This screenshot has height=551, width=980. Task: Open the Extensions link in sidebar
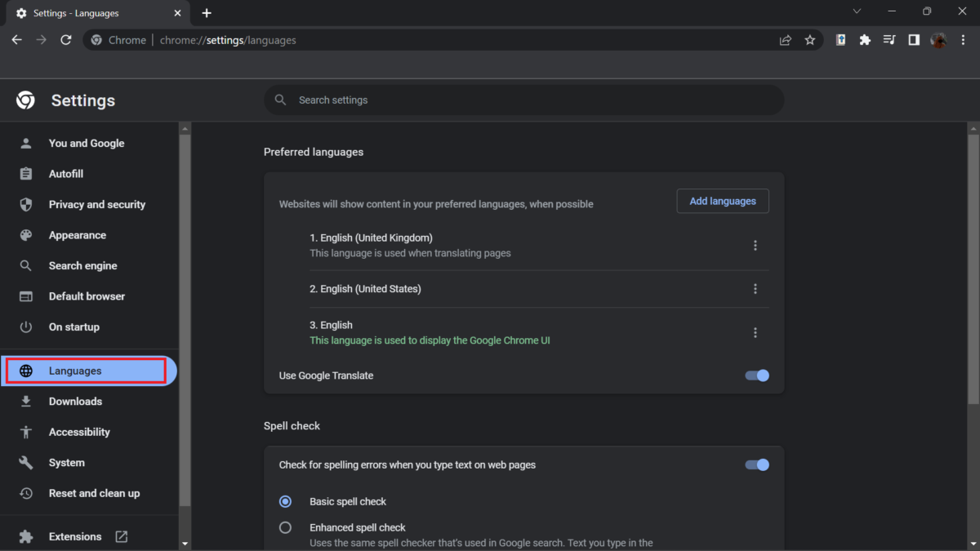click(x=75, y=536)
